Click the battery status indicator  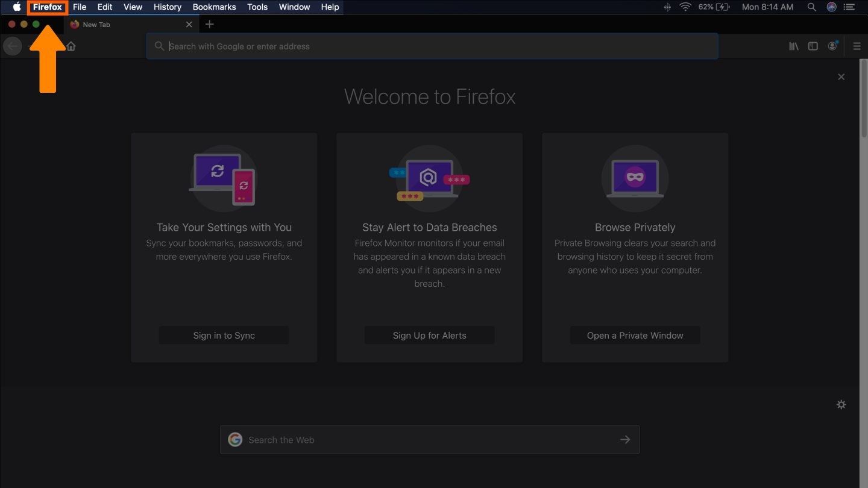(x=714, y=7)
